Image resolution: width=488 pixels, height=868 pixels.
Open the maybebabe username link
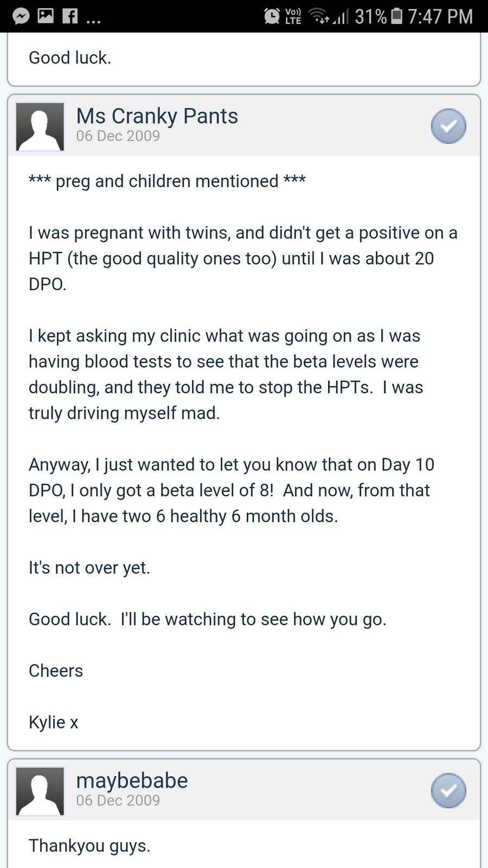132,780
